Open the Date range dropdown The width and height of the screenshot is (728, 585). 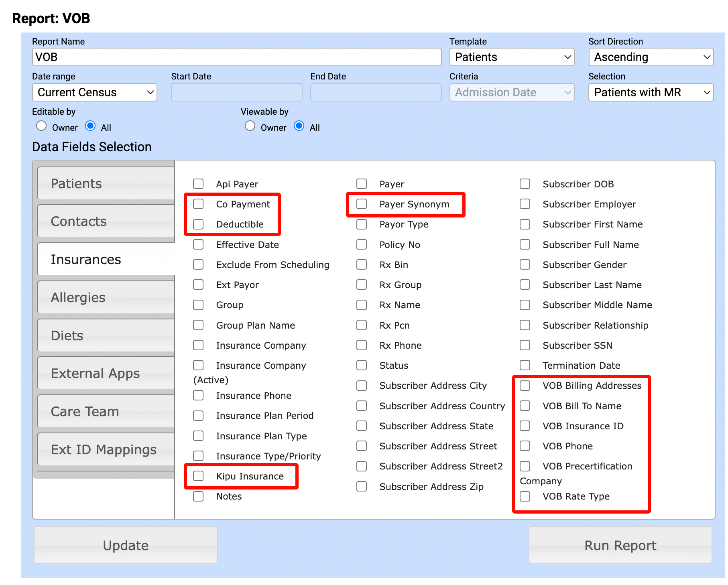94,92
